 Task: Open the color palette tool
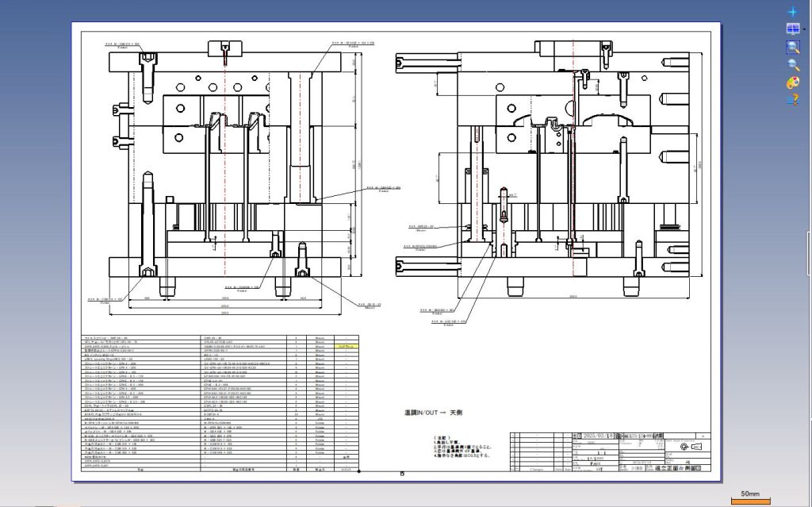(792, 83)
